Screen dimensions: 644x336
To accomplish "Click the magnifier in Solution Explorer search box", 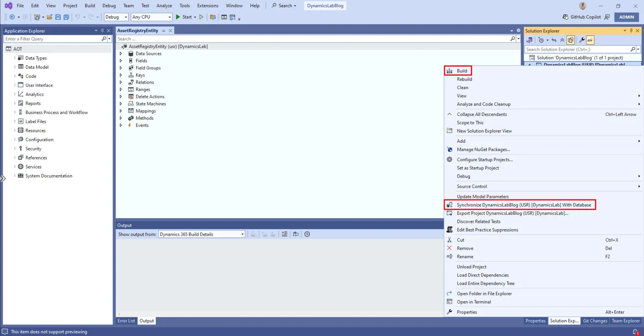I will (633, 49).
